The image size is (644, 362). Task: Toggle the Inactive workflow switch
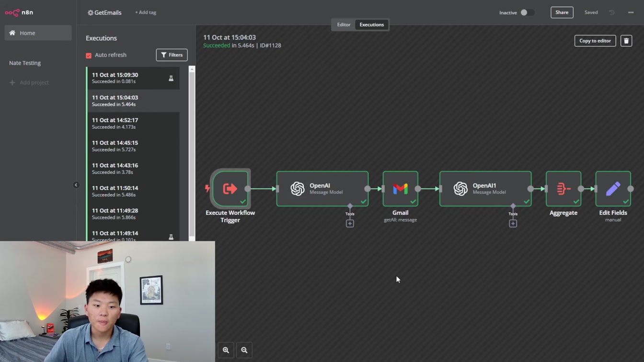pos(527,12)
